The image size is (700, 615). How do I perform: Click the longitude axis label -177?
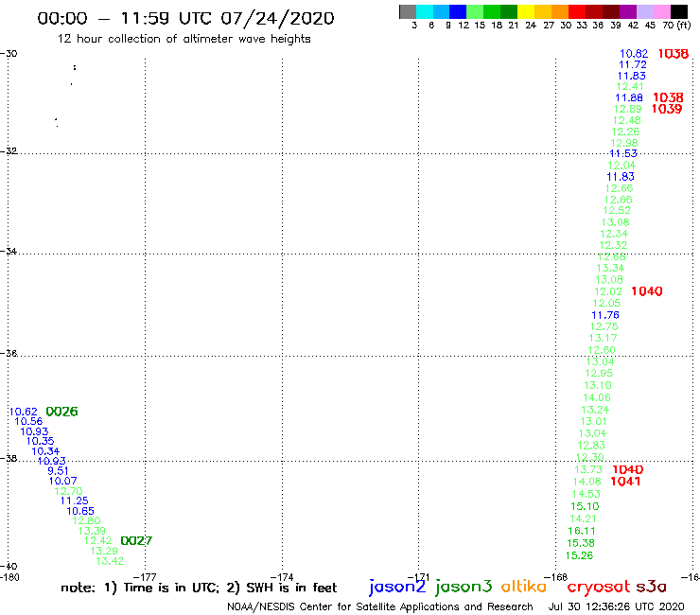coord(146,577)
